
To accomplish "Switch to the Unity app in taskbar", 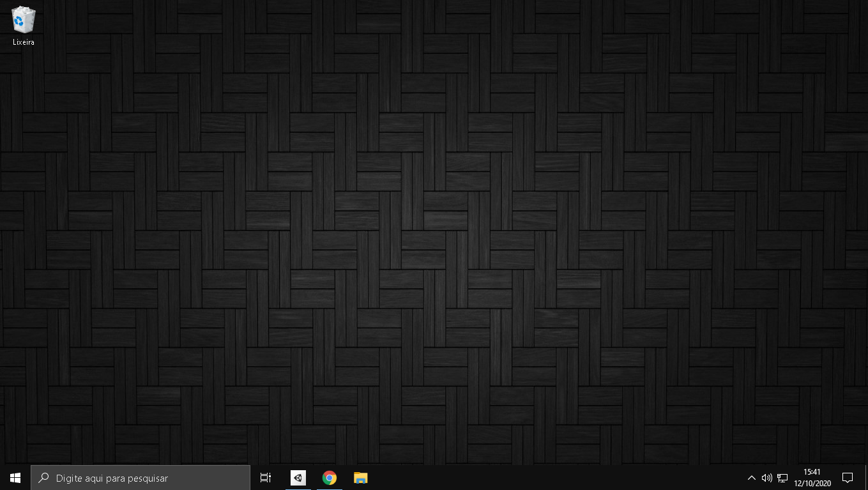I will point(298,478).
